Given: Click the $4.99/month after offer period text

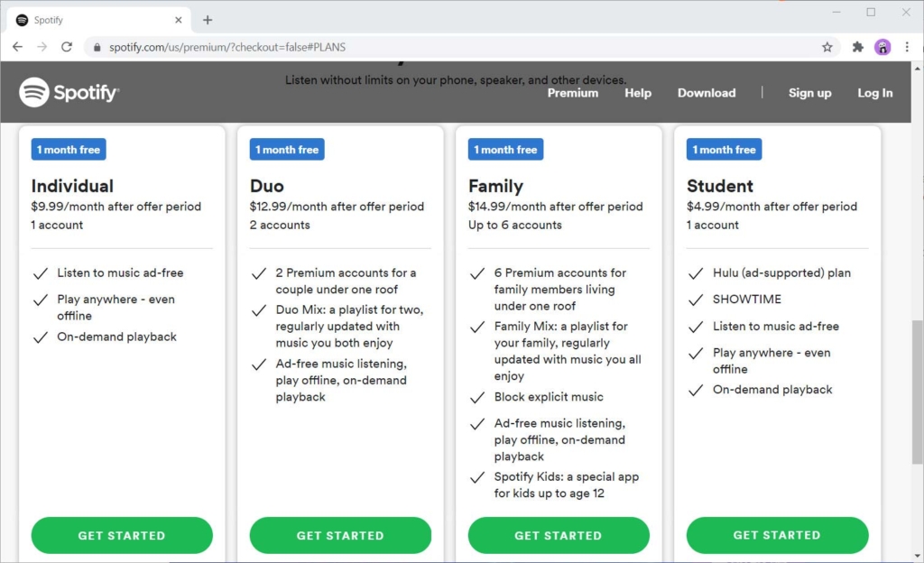Looking at the screenshot, I should [772, 207].
